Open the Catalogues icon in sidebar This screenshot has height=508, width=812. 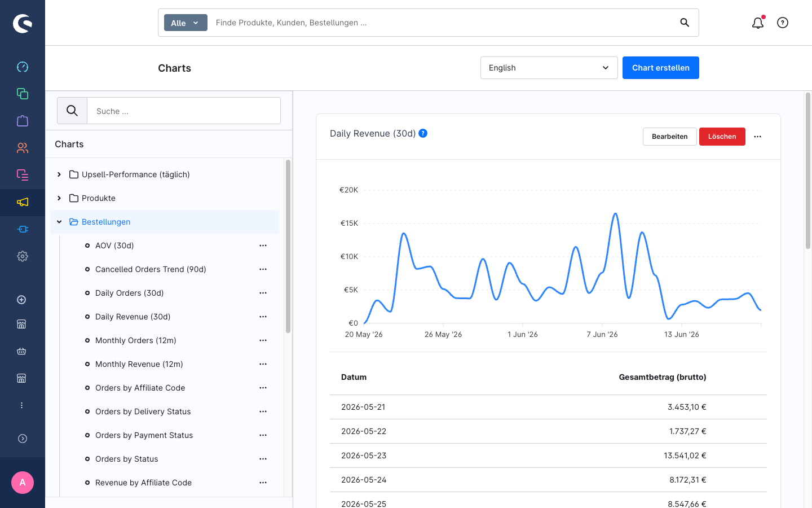[23, 94]
